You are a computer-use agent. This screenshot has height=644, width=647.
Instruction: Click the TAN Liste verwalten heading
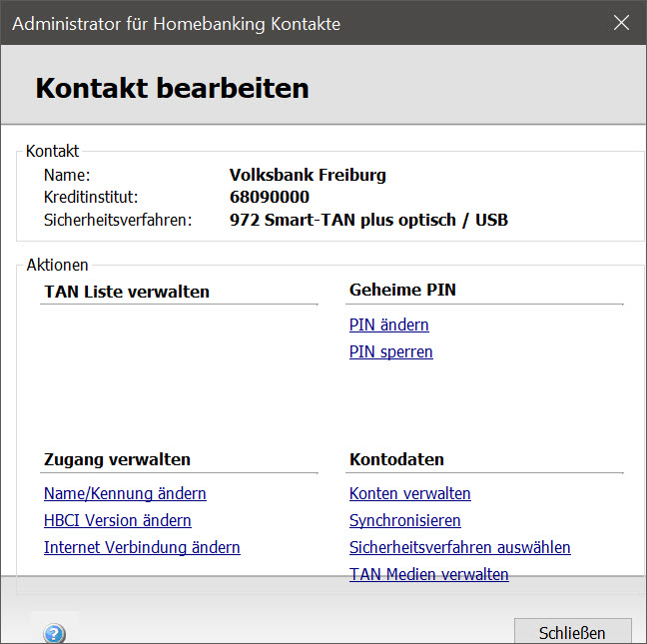127,292
